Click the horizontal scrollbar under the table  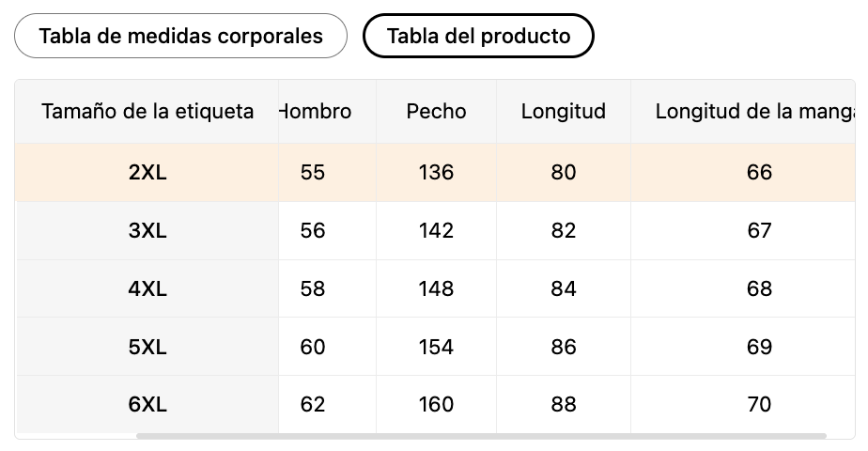pyautogui.click(x=481, y=436)
